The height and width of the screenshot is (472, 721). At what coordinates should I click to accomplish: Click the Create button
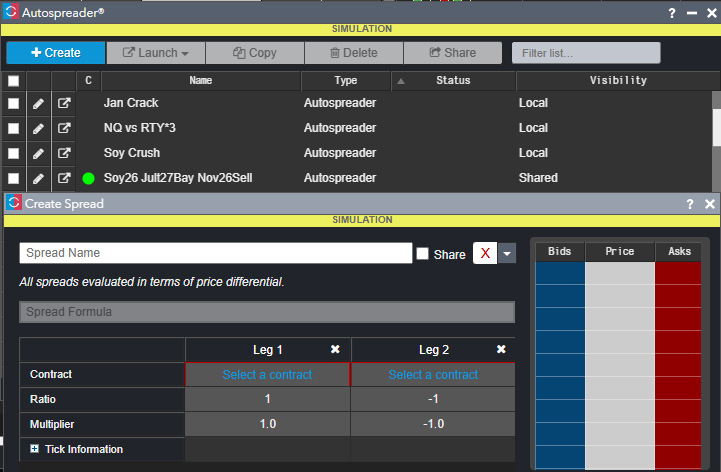click(56, 53)
